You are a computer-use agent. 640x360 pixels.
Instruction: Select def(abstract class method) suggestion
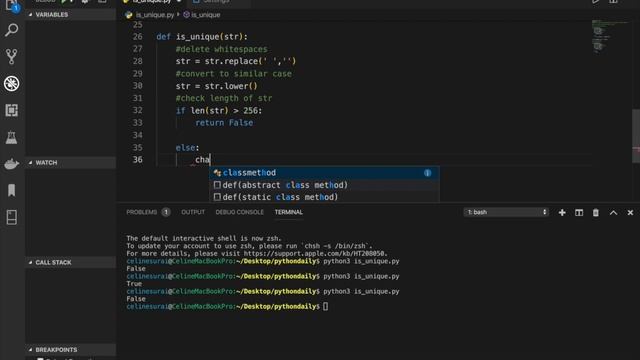324,185
